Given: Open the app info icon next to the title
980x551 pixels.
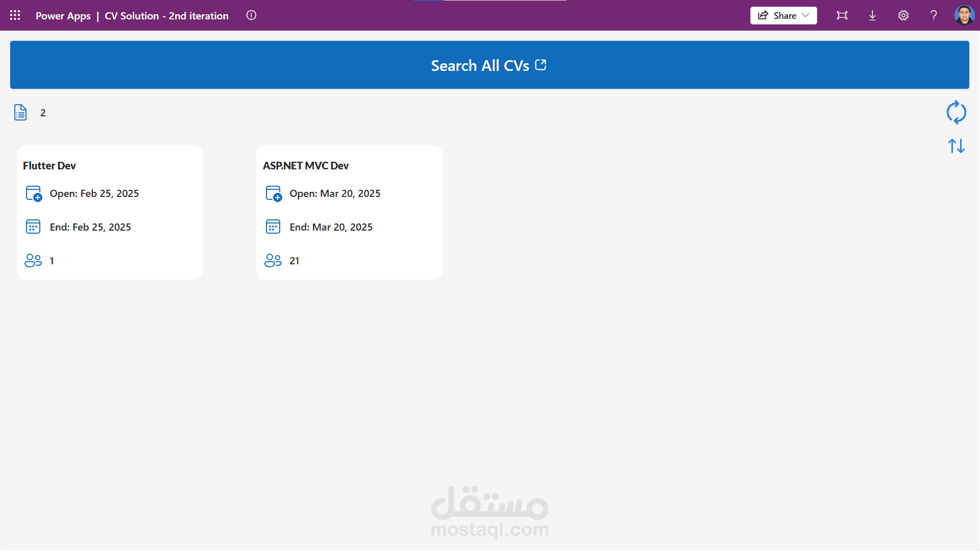Looking at the screenshot, I should click(x=251, y=15).
